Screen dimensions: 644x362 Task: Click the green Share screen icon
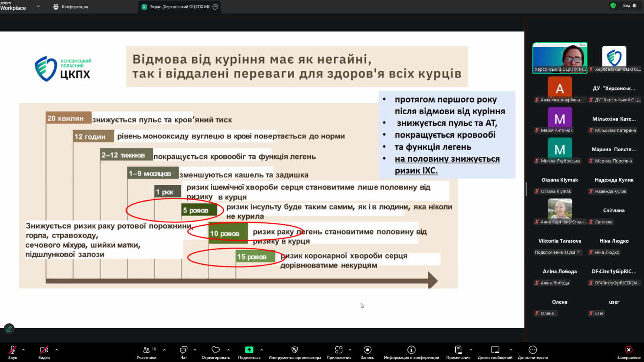click(249, 350)
